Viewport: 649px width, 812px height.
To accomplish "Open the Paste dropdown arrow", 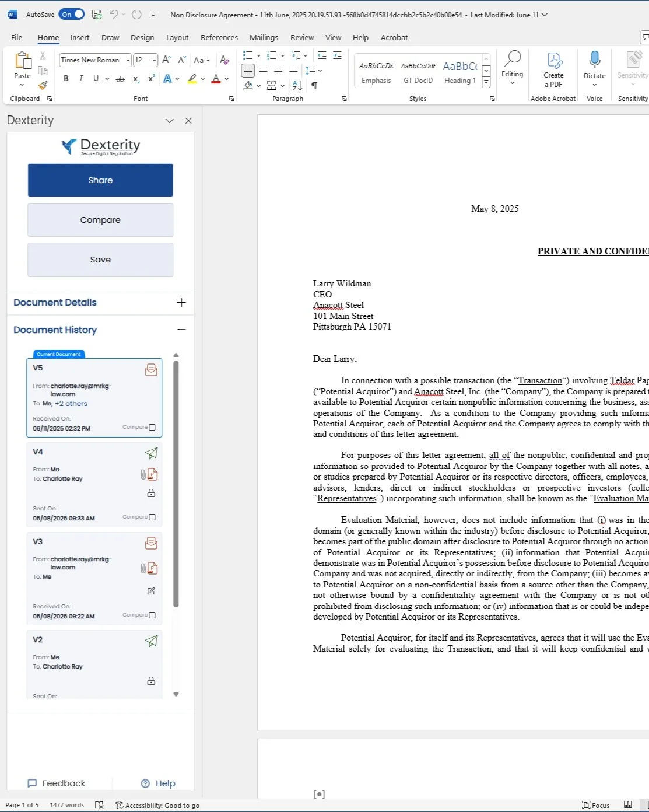I will tap(22, 85).
